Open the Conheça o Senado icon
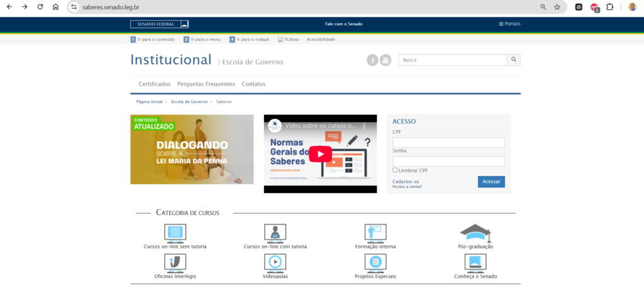The height and width of the screenshot is (302, 644). pos(475,264)
